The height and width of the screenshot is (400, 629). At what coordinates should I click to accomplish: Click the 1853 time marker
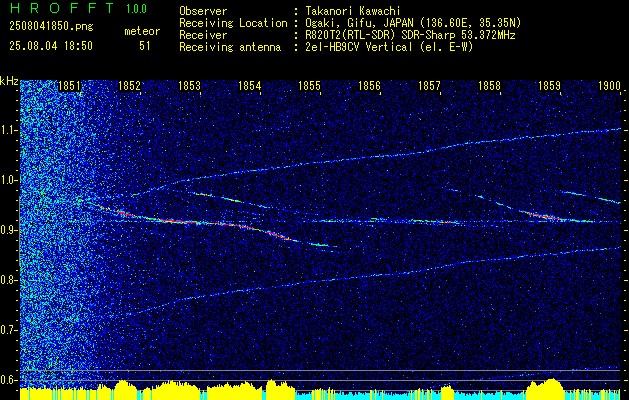click(x=189, y=86)
